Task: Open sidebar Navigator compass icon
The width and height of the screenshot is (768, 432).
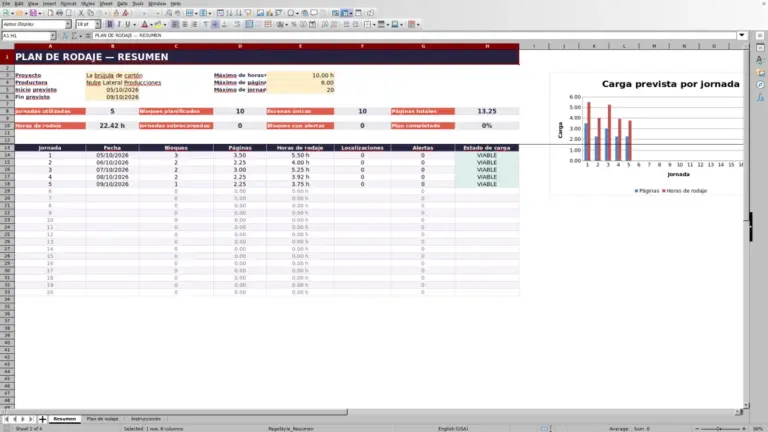Action: (x=760, y=85)
